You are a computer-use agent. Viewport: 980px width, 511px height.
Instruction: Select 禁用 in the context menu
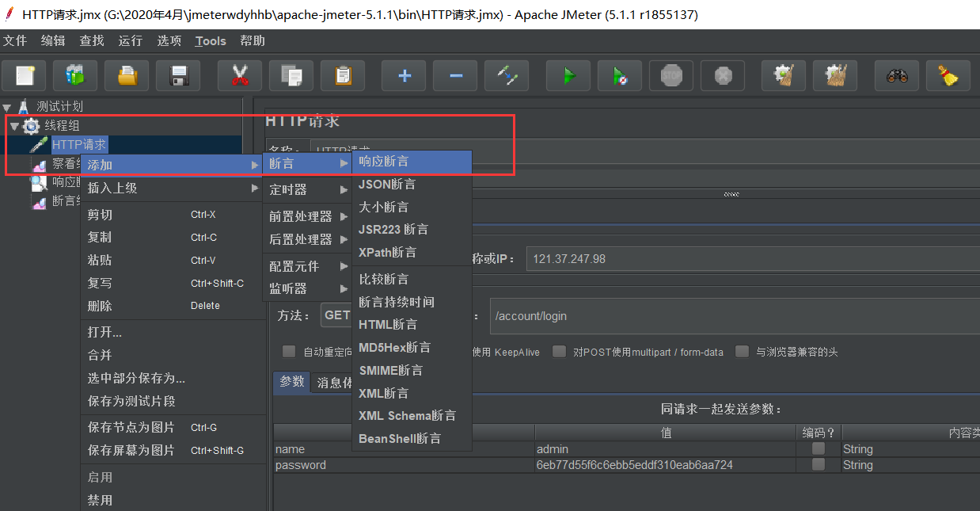173,500
